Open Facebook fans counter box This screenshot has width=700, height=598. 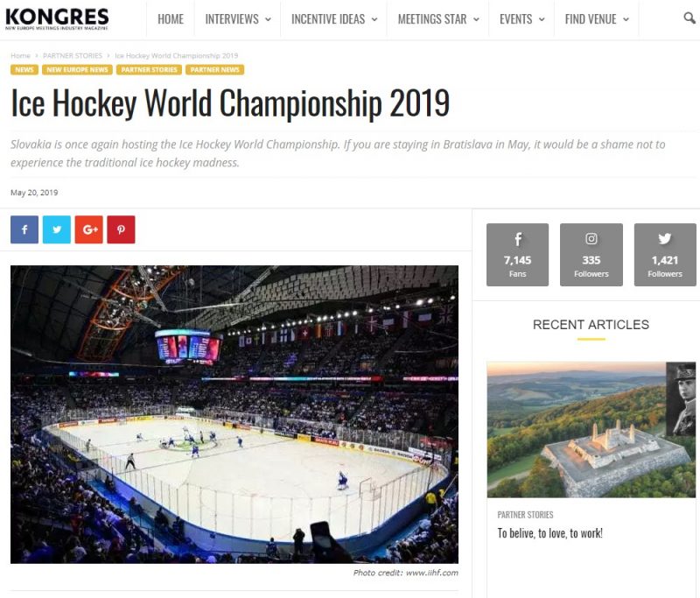[517, 255]
